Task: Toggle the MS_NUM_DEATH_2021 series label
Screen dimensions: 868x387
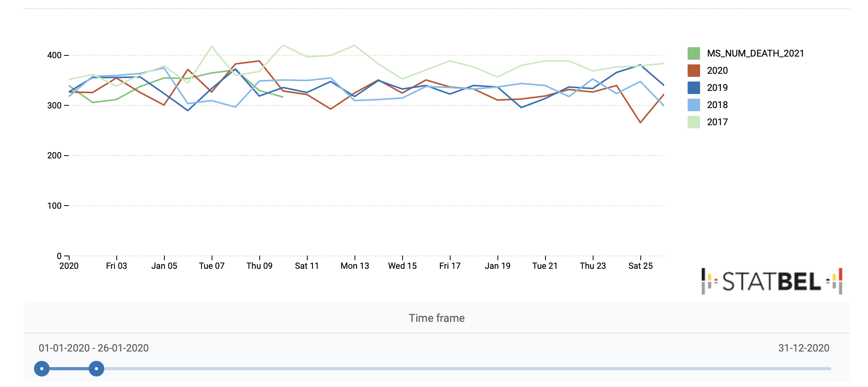Action: [x=755, y=53]
